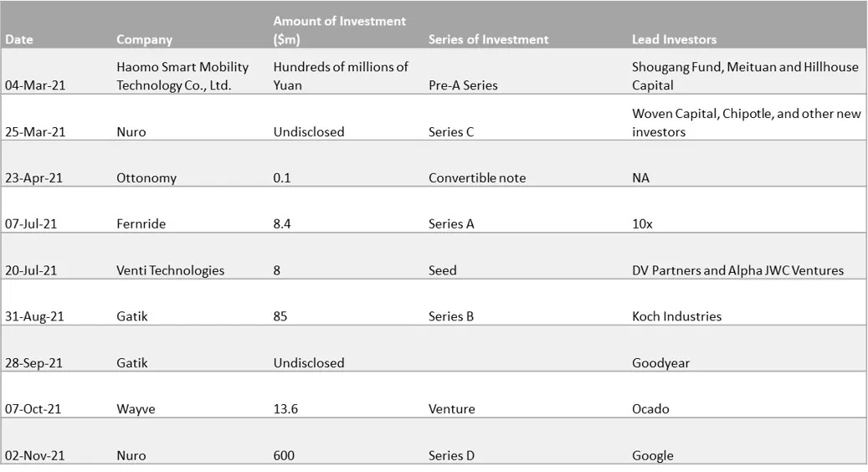Image resolution: width=868 pixels, height=472 pixels.
Task: Select the Venti Technologies cell
Action: coord(170,270)
